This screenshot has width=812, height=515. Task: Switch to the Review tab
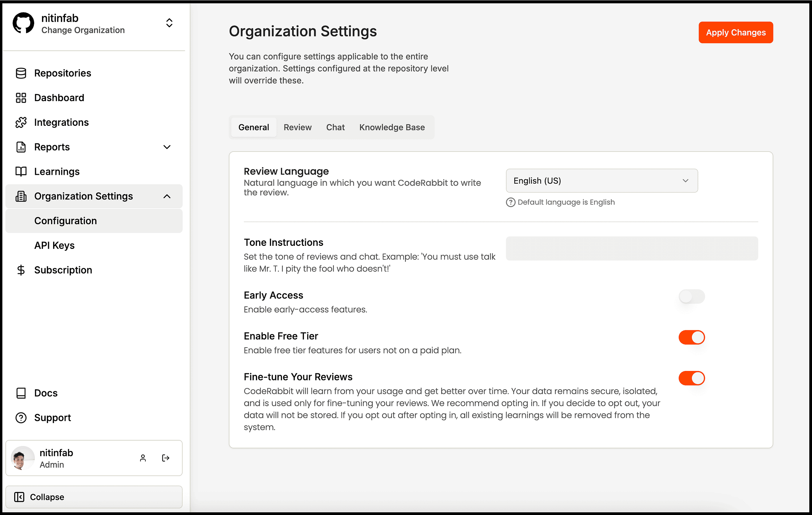click(x=297, y=127)
